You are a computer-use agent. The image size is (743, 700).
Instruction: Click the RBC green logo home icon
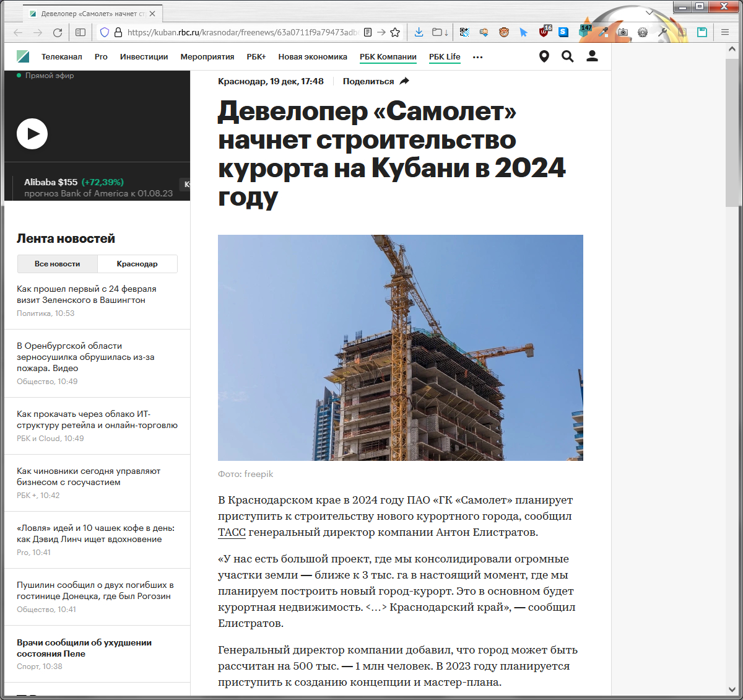click(x=23, y=56)
